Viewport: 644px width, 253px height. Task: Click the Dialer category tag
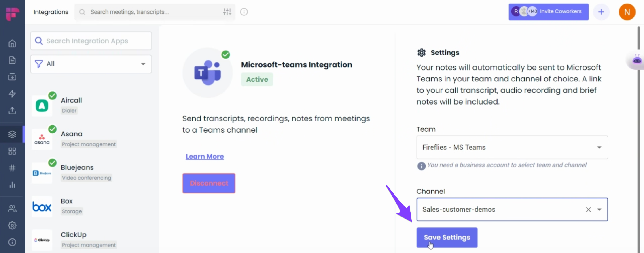69,111
